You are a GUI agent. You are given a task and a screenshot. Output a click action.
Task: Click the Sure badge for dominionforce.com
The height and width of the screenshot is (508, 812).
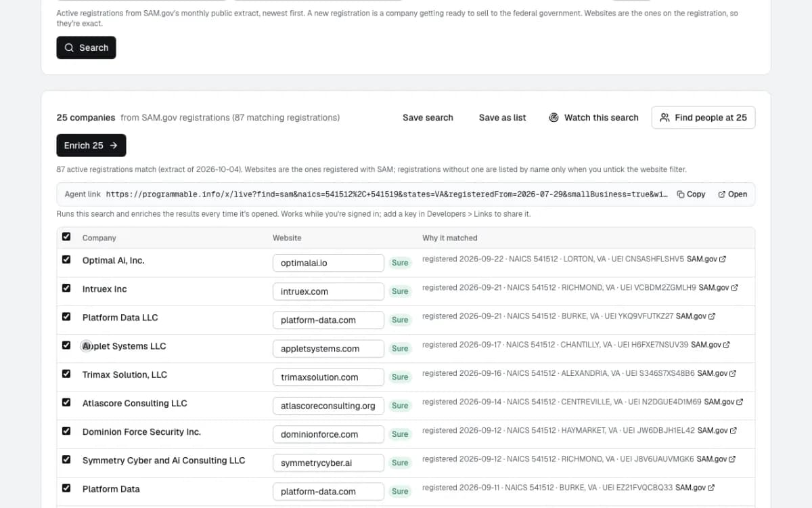coord(400,433)
